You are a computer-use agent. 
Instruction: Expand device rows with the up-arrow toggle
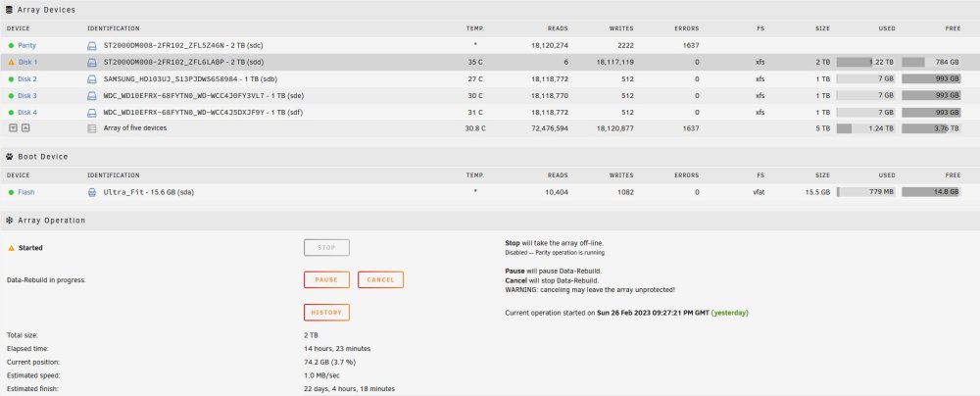pos(25,127)
